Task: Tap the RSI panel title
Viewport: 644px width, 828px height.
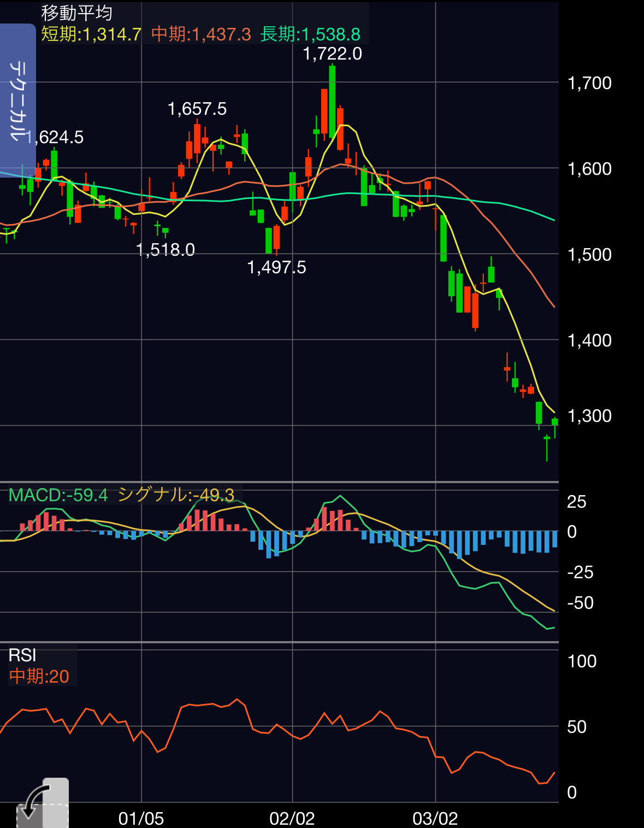Action: coord(22,655)
